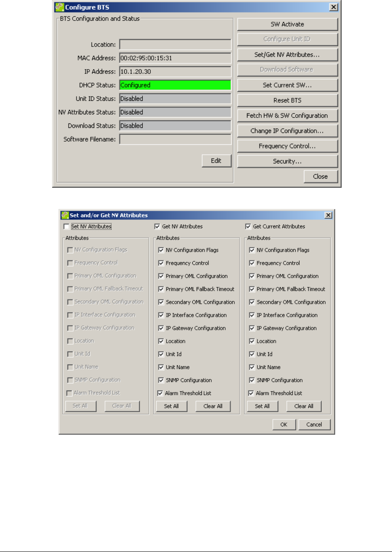Toggle IP Gateway Configuration under Get Current Attributes
392x552 pixels.
click(x=252, y=329)
